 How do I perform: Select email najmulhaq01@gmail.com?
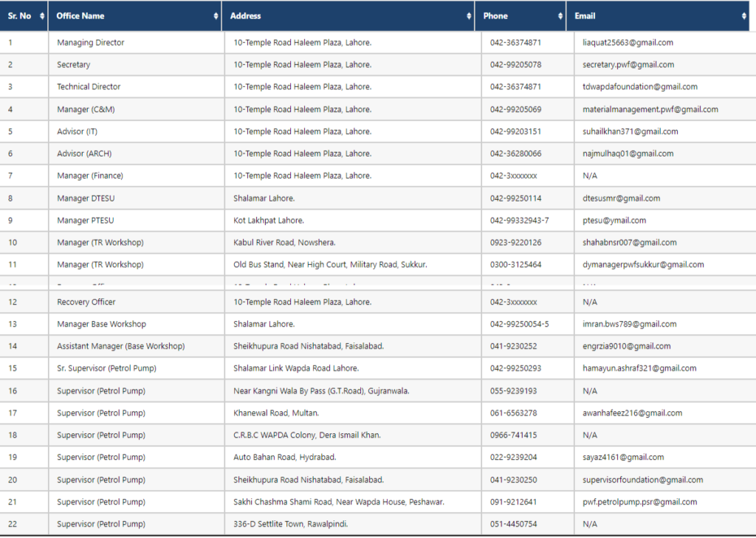pos(628,154)
